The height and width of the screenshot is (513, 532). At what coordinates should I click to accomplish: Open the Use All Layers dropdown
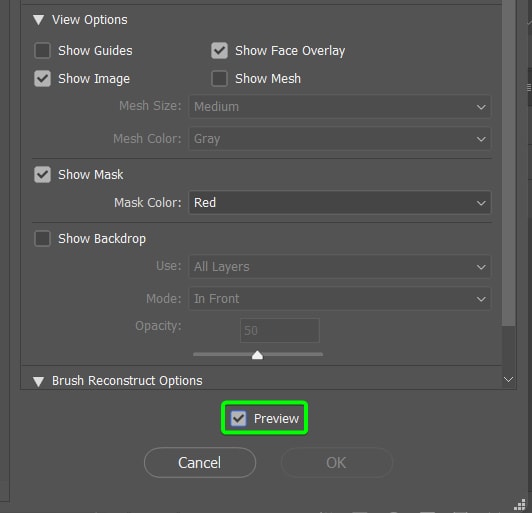340,267
